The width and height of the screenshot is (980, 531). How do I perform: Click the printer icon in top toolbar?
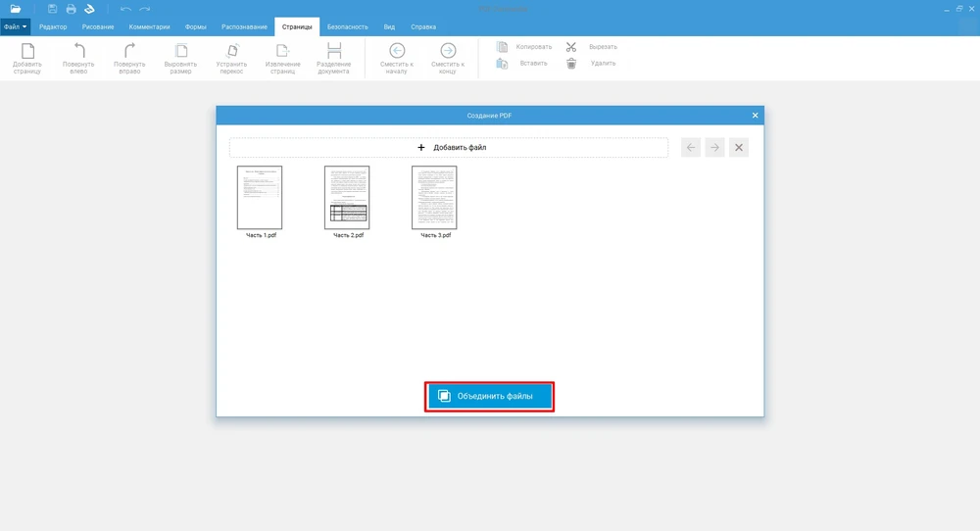pyautogui.click(x=71, y=9)
